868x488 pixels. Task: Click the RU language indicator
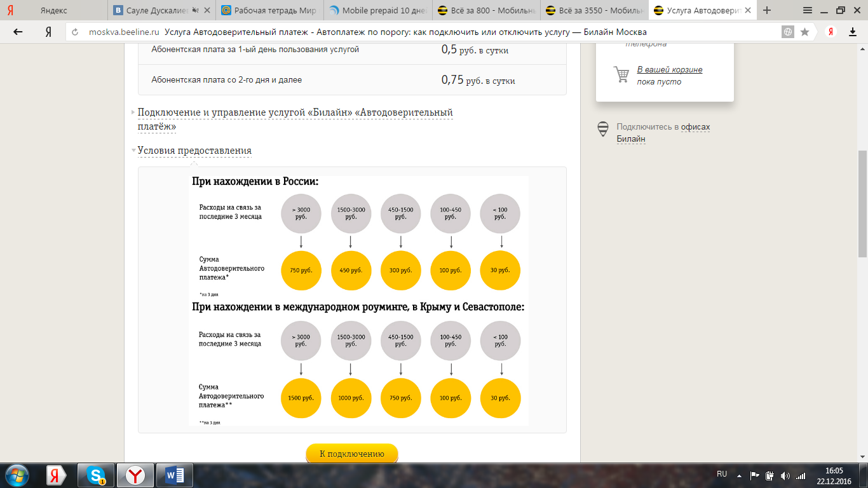coord(722,474)
